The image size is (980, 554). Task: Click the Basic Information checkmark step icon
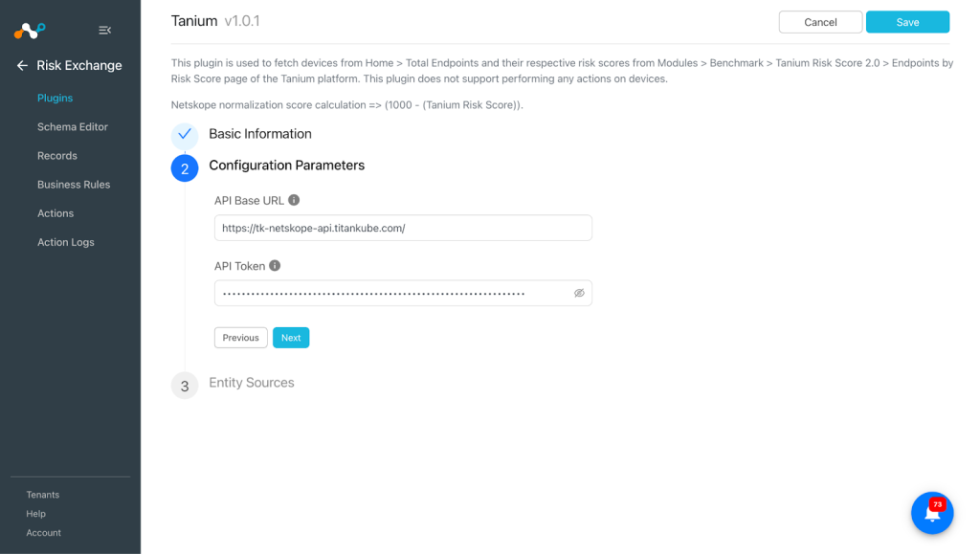click(x=185, y=134)
